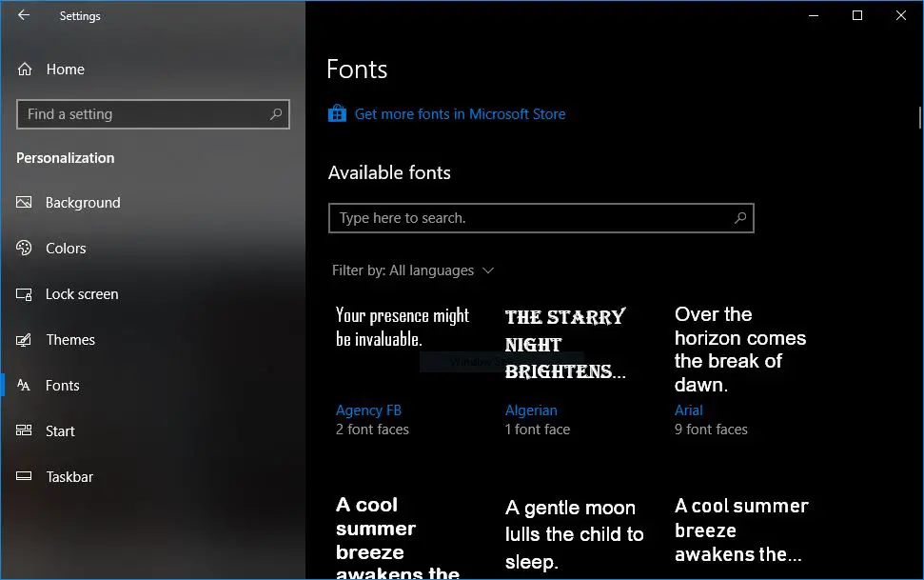This screenshot has width=924, height=580.
Task: Go back using the back arrow icon
Action: [24, 15]
